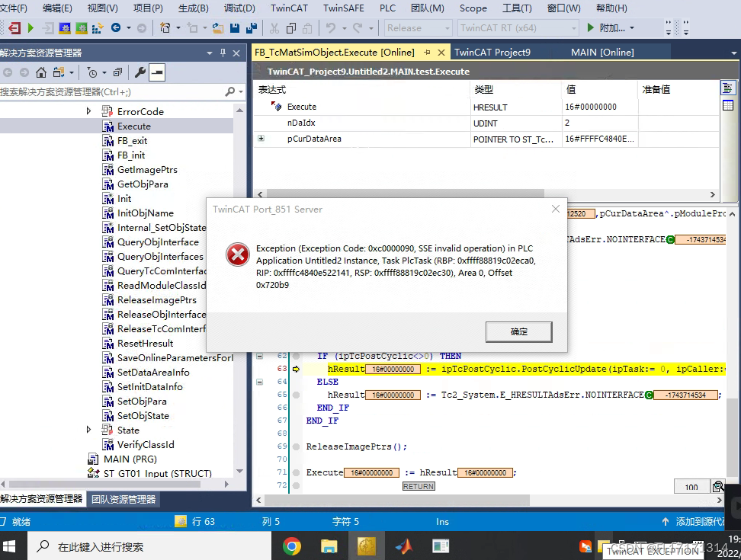Click the New Project icon

[x=165, y=28]
